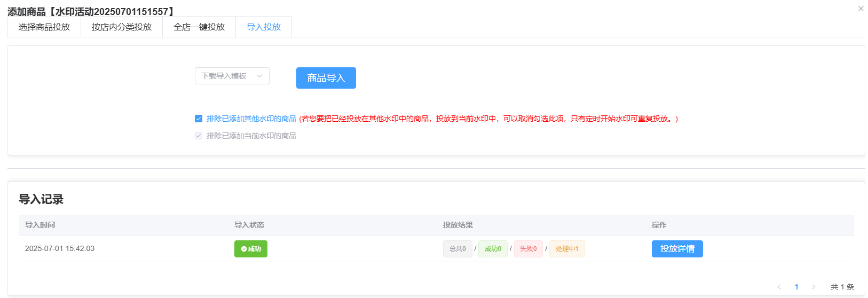This screenshot has height=298, width=868.
Task: Click the 导入时间 column header
Action: pos(40,225)
